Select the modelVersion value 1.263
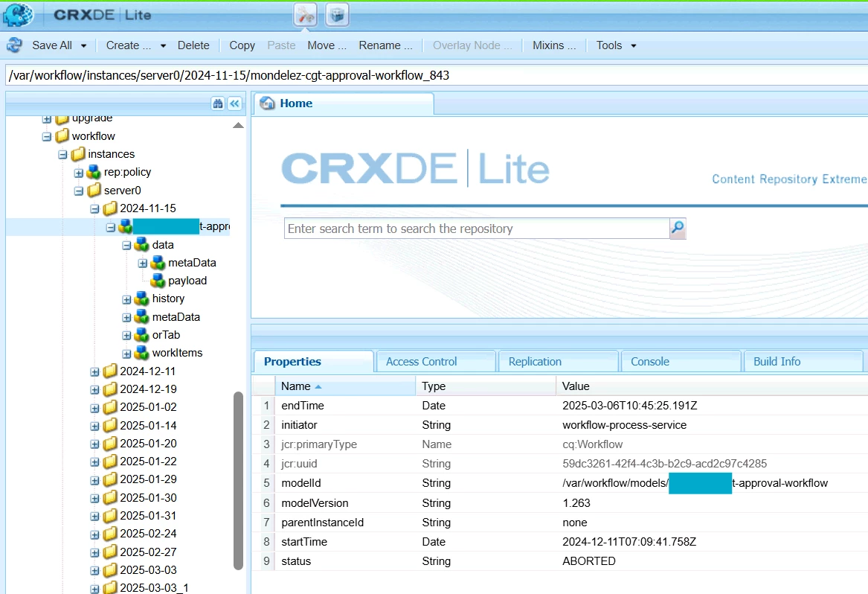868x594 pixels. (576, 503)
